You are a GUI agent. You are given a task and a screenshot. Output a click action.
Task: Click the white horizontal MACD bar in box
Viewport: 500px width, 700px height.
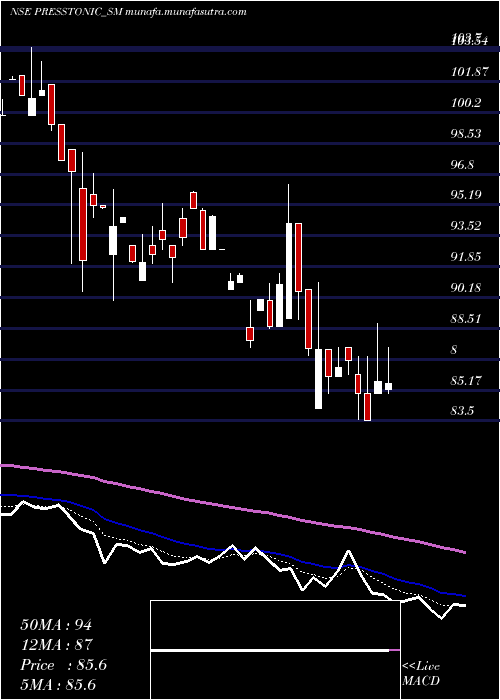click(270, 650)
